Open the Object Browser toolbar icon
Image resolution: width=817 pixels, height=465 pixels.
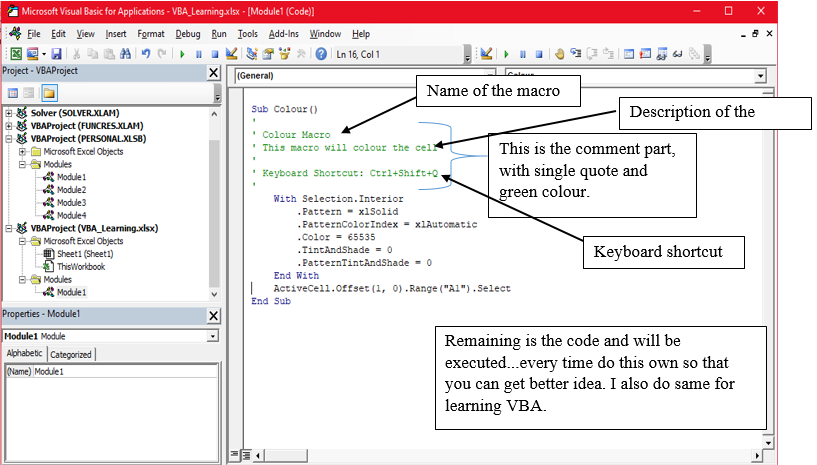click(284, 54)
